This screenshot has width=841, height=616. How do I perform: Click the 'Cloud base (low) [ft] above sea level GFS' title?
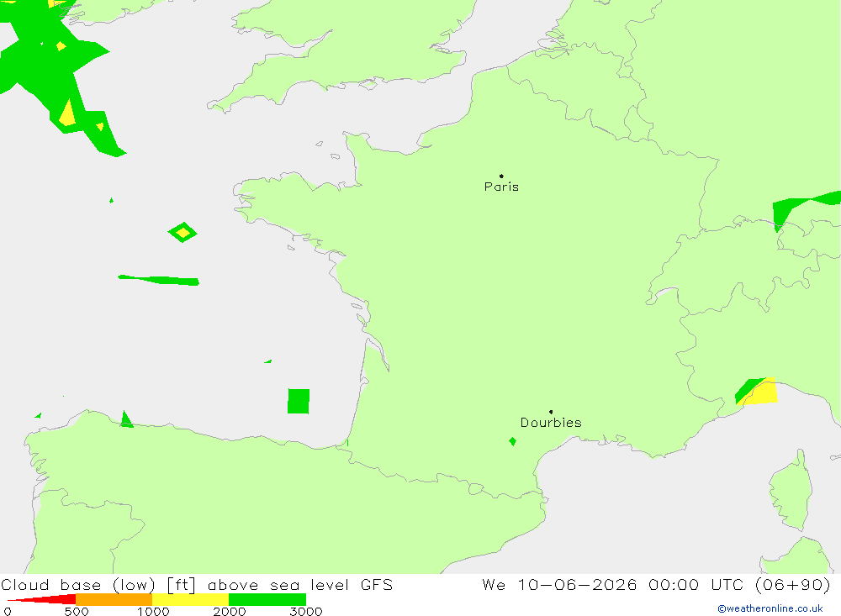197,584
